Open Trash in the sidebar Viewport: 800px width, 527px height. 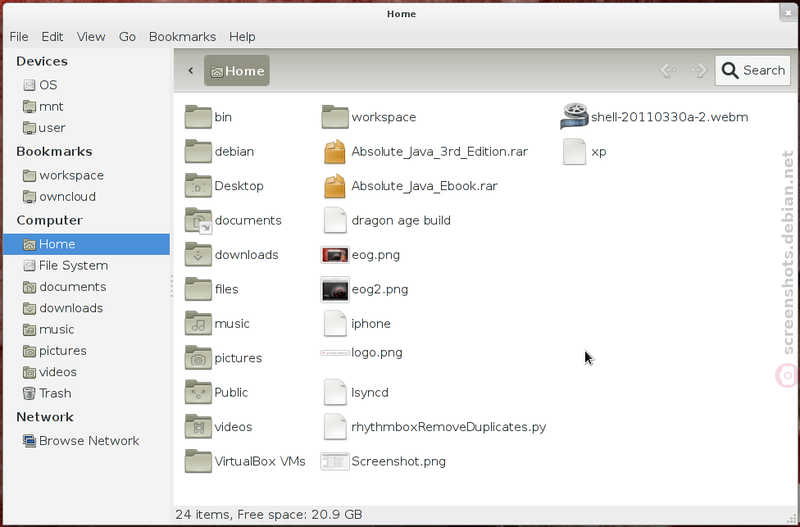pyautogui.click(x=86, y=393)
